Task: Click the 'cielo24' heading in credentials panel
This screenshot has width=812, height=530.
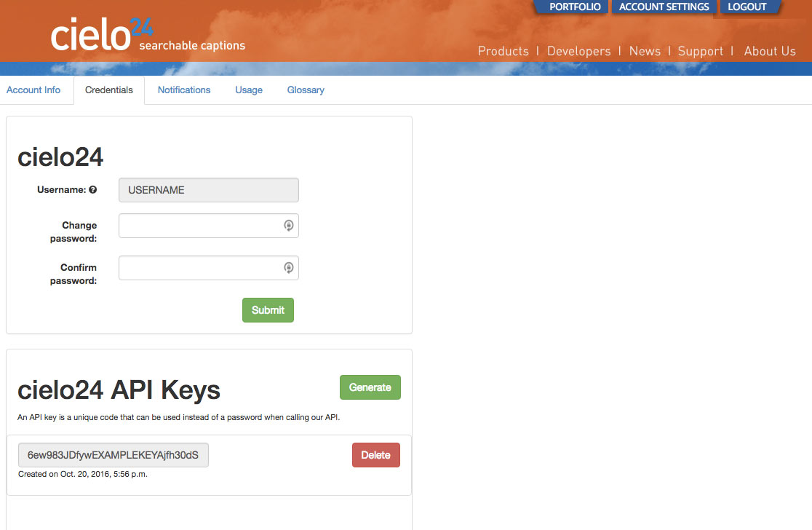Action: (60, 157)
